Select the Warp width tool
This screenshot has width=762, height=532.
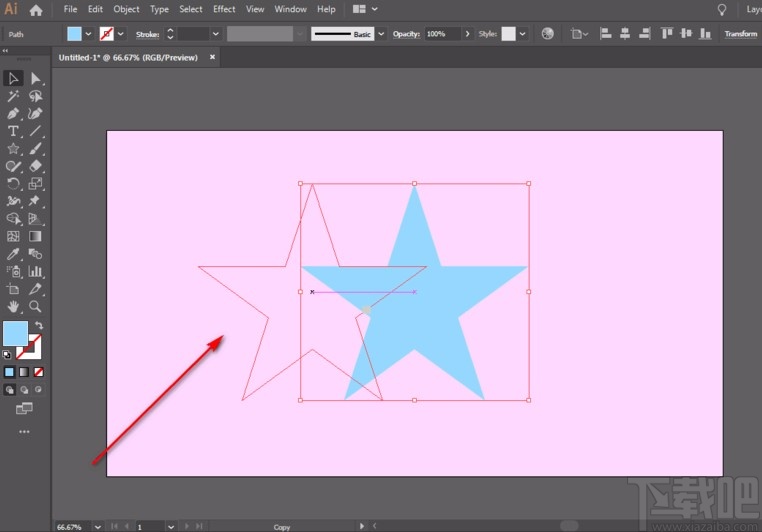(13, 201)
